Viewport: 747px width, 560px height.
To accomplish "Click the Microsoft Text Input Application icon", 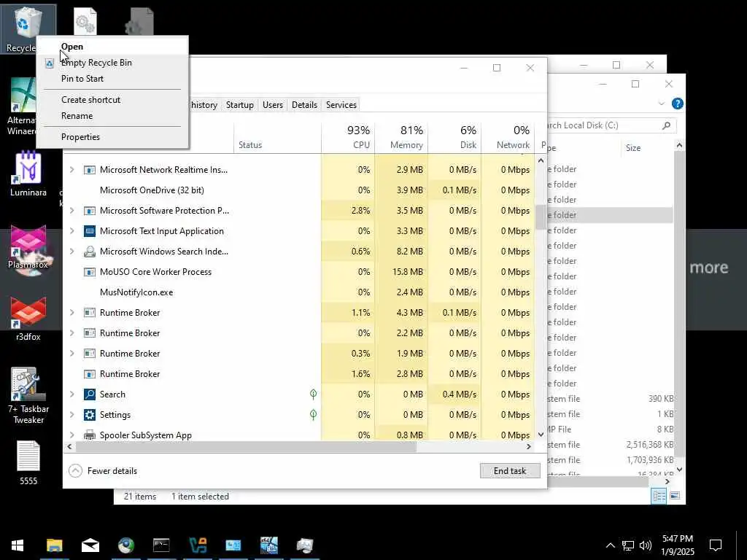I will pyautogui.click(x=90, y=231).
